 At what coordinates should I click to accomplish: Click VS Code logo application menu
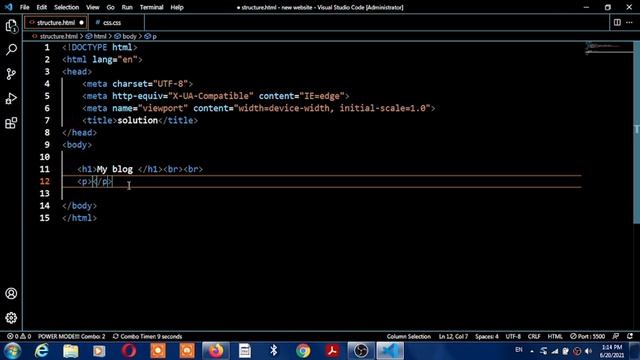(9, 7)
